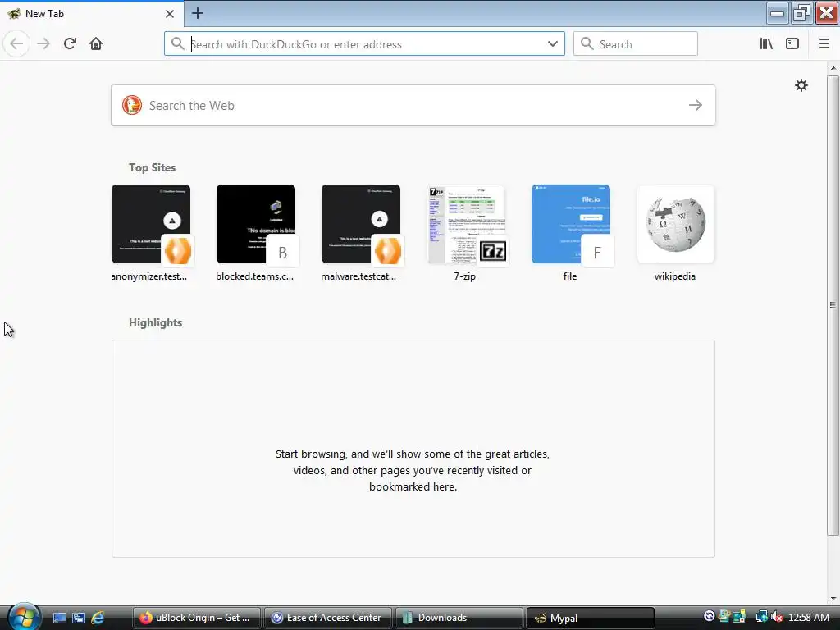Image resolution: width=840 pixels, height=630 pixels.
Task: Switch to uBlock Origin taskbar window
Action: [197, 618]
